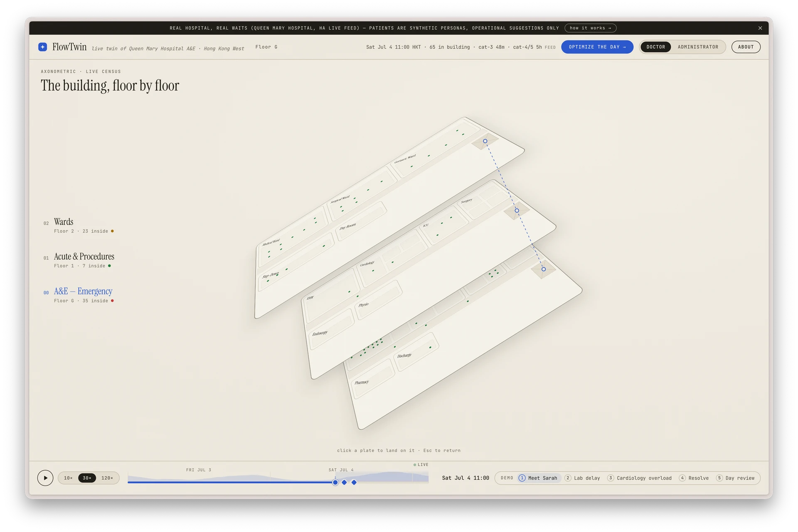Switch to Doctor view
798x532 pixels.
point(655,47)
